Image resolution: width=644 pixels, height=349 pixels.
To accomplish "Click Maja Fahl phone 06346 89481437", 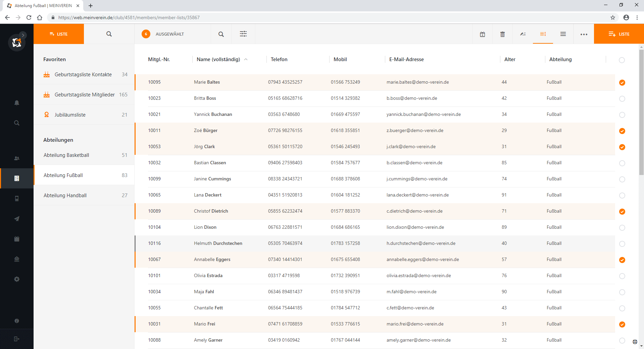I will pos(285,292).
